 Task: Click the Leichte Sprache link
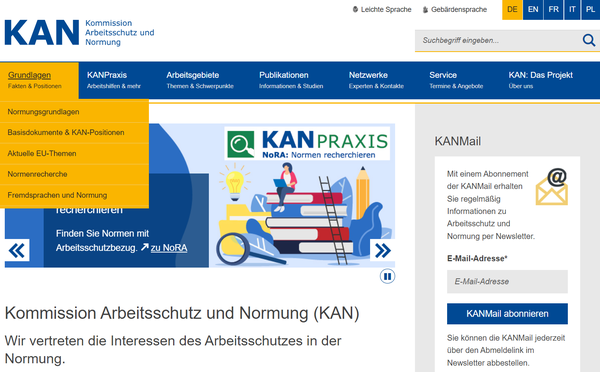coord(382,10)
